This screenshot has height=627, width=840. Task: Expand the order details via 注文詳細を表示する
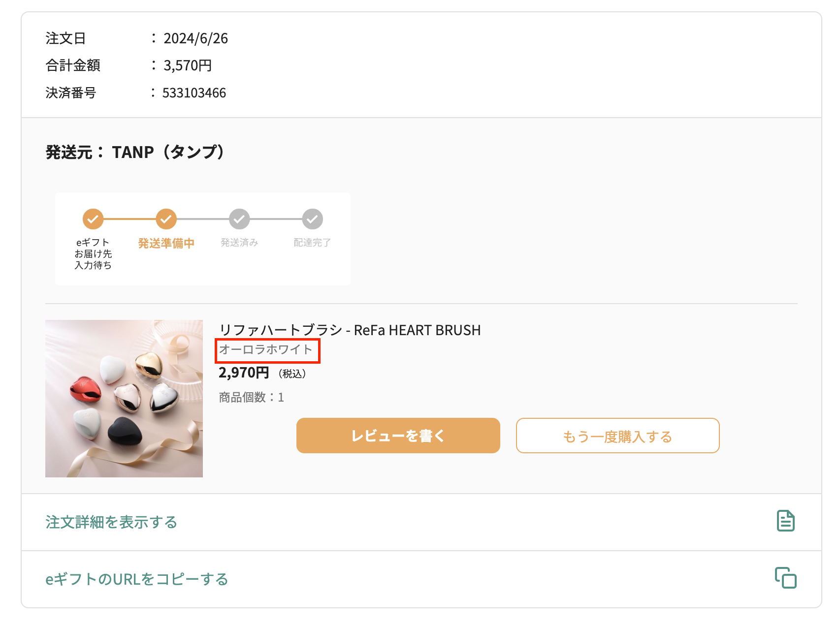pos(112,522)
